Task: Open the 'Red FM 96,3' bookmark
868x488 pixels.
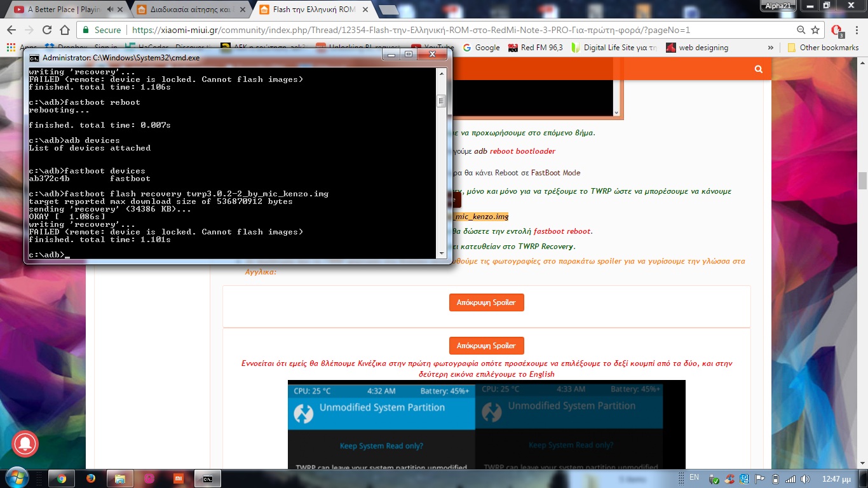Action: 536,48
